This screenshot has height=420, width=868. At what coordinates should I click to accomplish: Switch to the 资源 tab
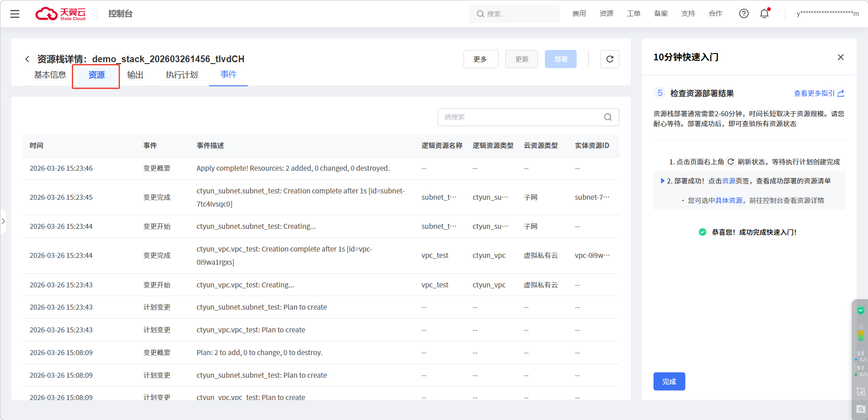coord(96,75)
